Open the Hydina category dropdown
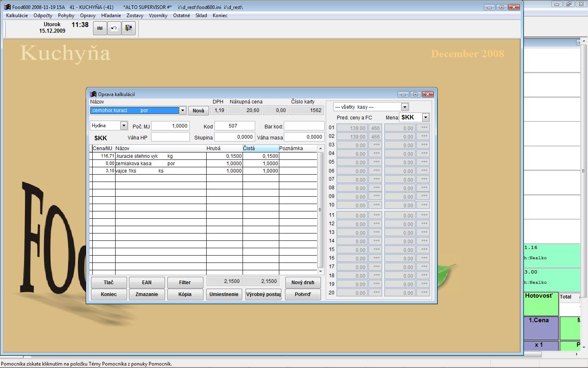The image size is (588, 368). point(124,126)
